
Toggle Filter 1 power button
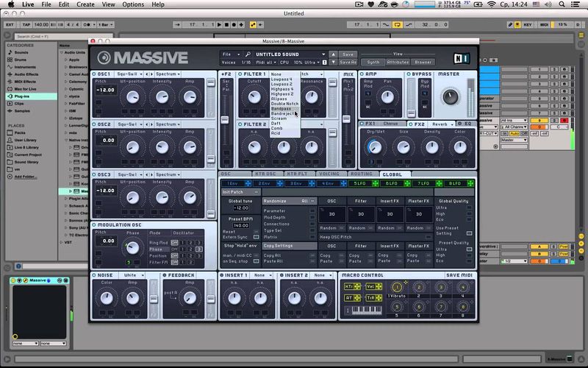pyautogui.click(x=240, y=74)
